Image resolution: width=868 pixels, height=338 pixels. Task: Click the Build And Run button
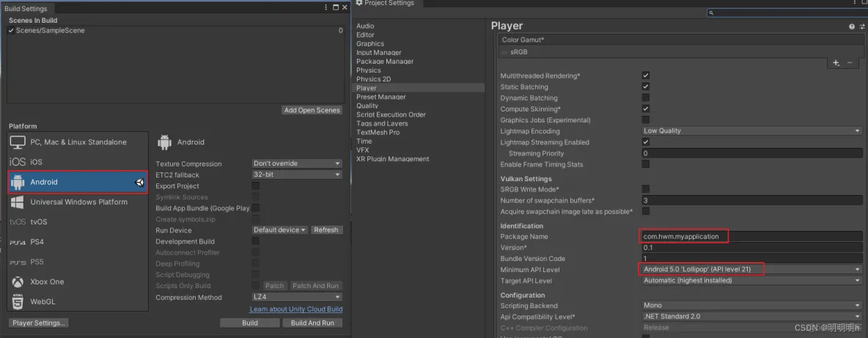[312, 323]
